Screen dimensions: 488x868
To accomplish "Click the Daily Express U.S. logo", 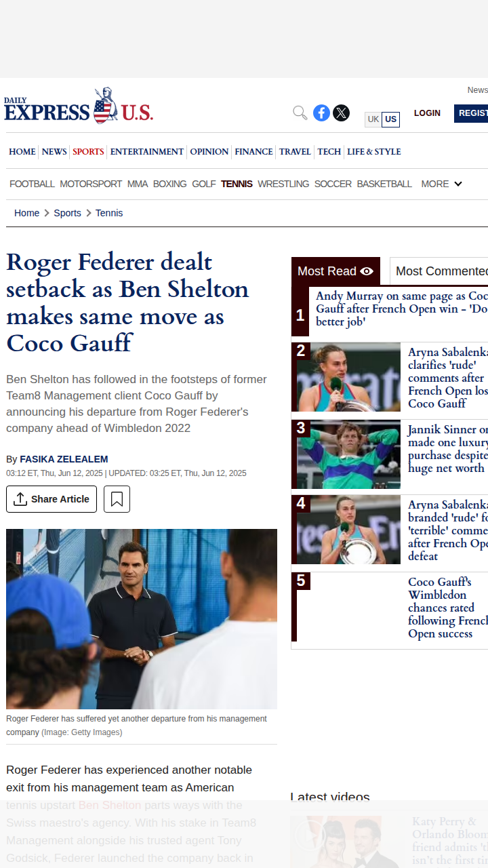I will [x=79, y=106].
